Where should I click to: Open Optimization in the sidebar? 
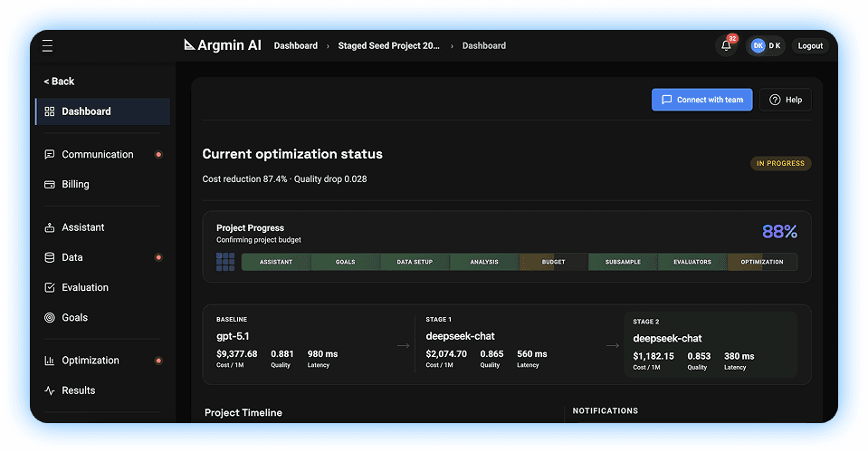tap(103, 361)
